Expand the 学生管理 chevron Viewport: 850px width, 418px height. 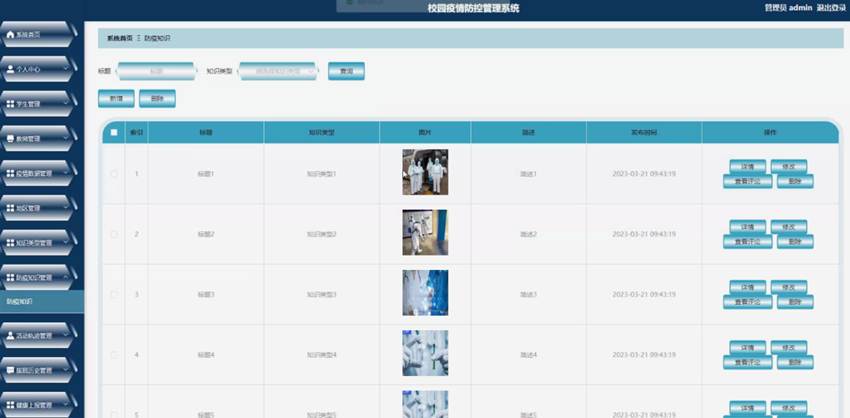(x=66, y=104)
